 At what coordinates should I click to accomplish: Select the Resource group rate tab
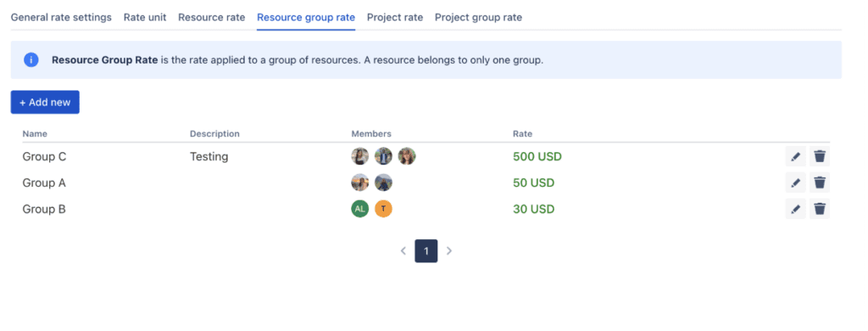306,17
